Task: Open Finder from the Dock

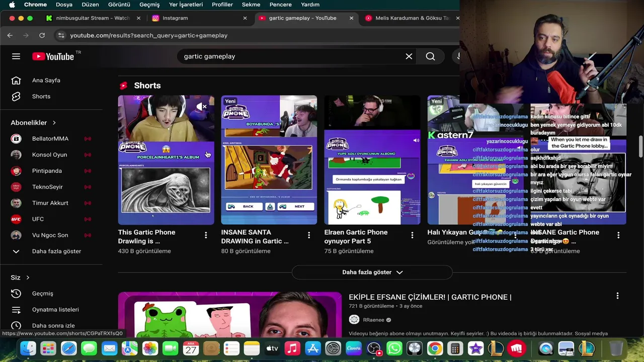Action: pyautogui.click(x=28, y=348)
